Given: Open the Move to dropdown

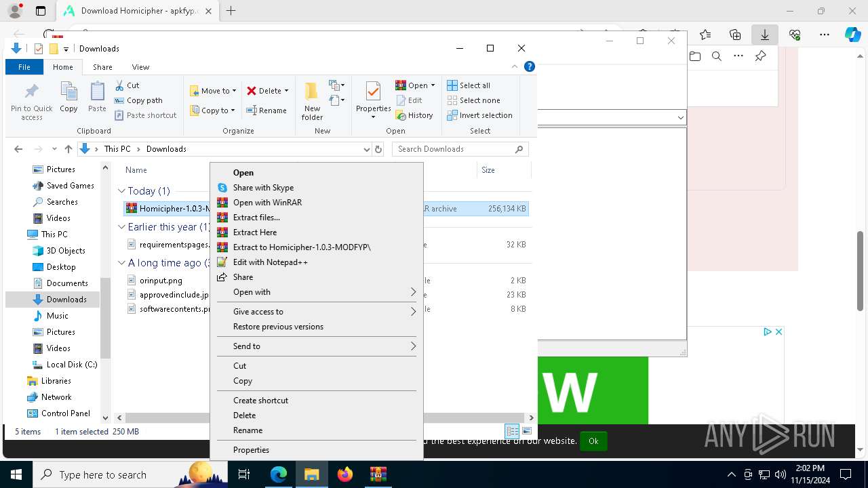Looking at the screenshot, I should (x=212, y=91).
